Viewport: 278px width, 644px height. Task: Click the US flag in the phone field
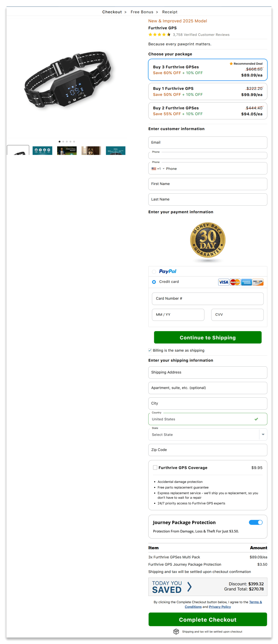pos(154,169)
